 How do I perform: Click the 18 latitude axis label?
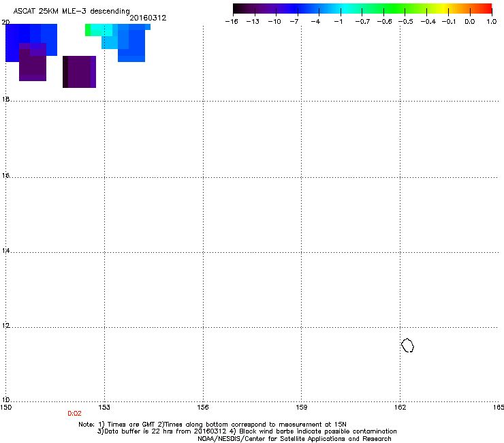[5, 99]
